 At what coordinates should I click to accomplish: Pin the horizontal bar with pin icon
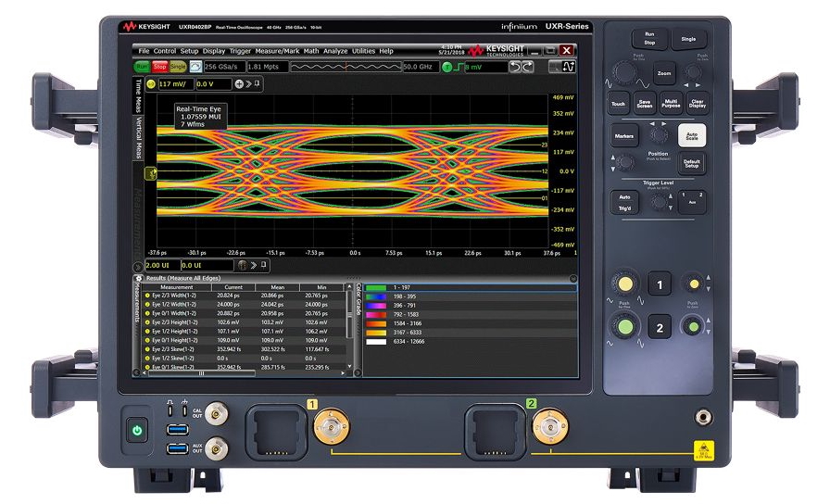(x=263, y=265)
